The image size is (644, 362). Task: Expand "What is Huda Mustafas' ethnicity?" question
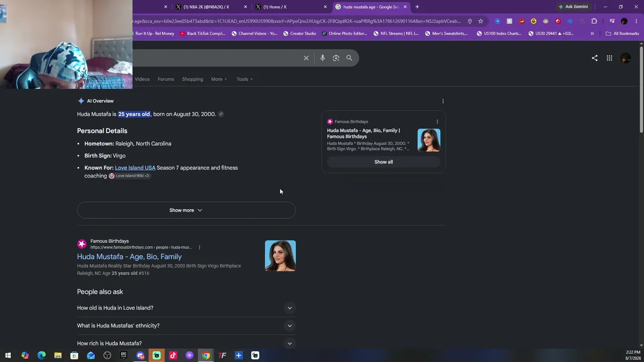(186, 326)
